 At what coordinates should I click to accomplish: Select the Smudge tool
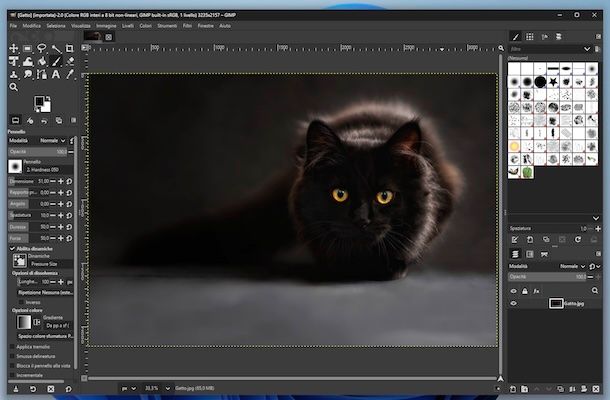[x=28, y=74]
